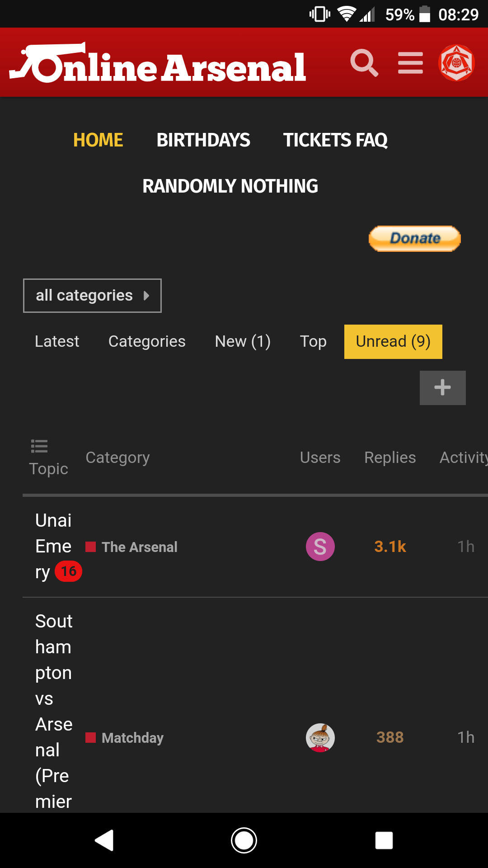Click the Donate PayPal button
The image size is (488, 868).
click(415, 238)
